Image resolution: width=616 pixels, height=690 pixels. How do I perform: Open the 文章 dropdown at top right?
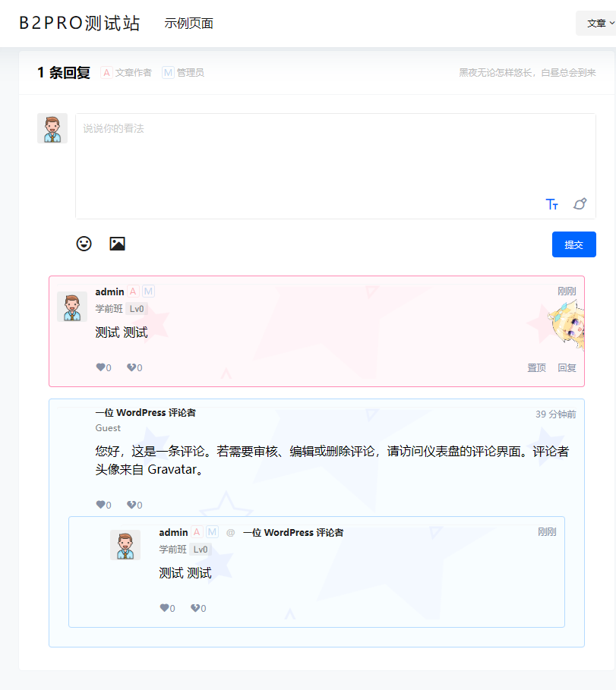point(596,23)
